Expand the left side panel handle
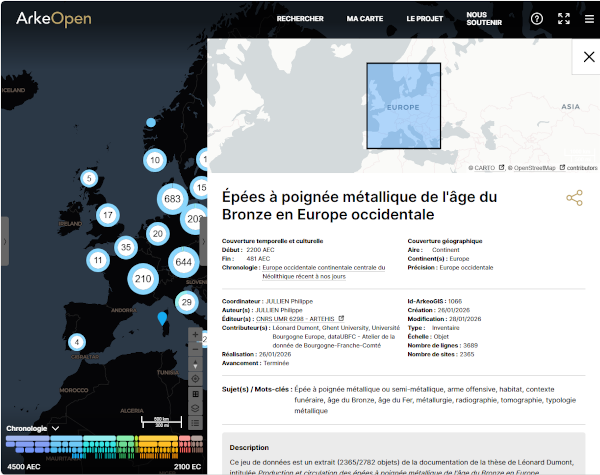Viewport: 600px width, 475px height. [4, 240]
